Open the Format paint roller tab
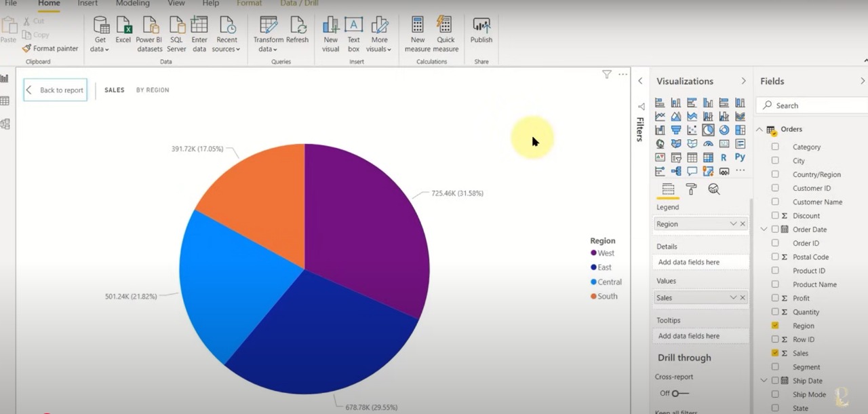This screenshot has height=414, width=868. click(x=691, y=189)
